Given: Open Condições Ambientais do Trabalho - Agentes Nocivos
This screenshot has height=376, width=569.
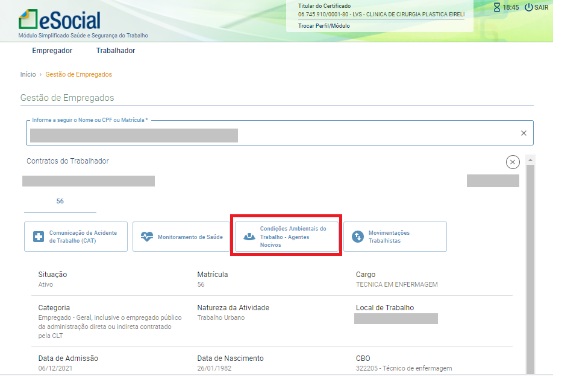Looking at the screenshot, I should pos(286,237).
